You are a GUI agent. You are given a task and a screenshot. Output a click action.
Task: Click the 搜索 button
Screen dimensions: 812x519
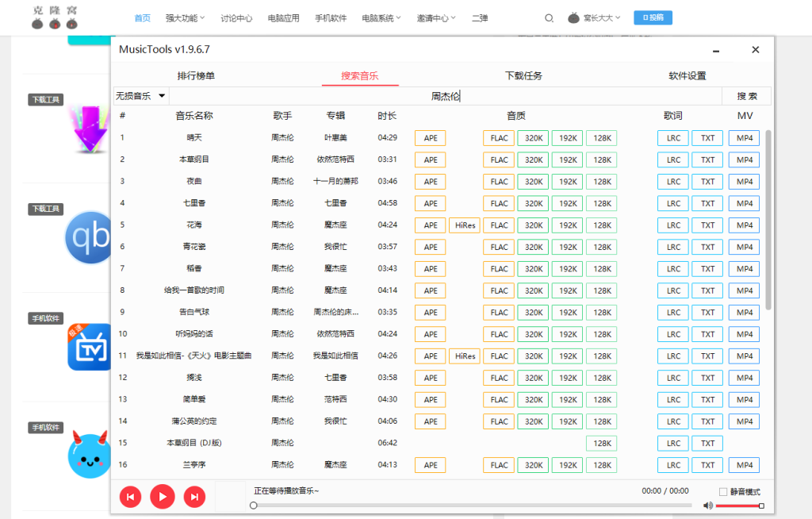point(747,96)
